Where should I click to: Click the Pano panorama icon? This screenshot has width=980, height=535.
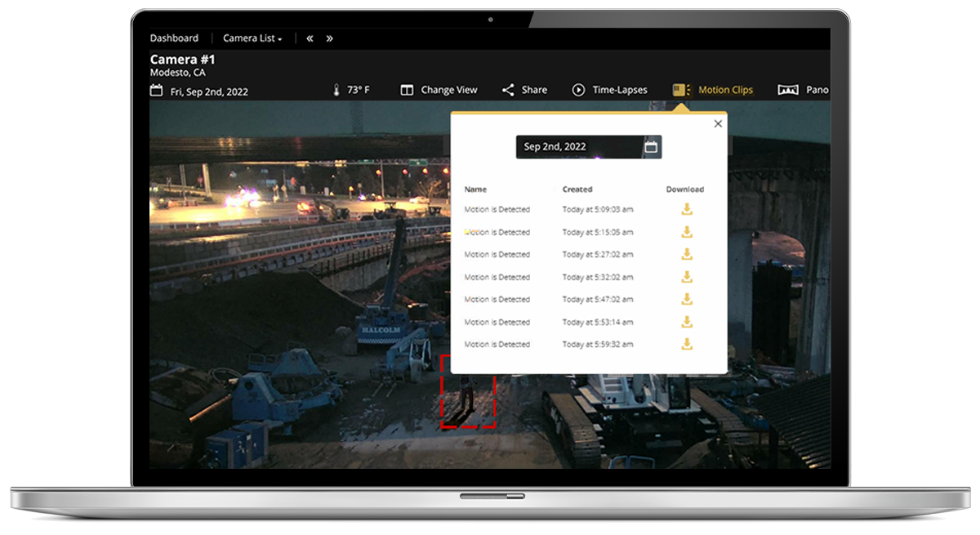click(x=788, y=90)
